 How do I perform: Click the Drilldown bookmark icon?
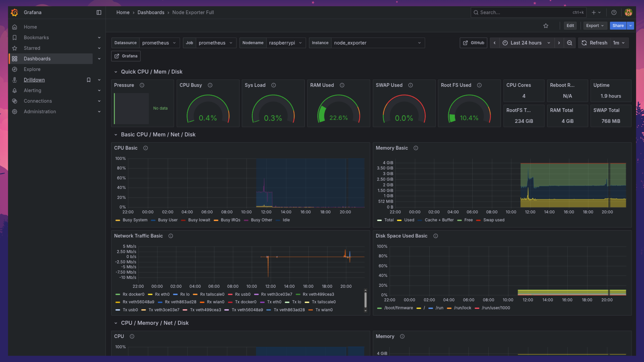coord(89,80)
